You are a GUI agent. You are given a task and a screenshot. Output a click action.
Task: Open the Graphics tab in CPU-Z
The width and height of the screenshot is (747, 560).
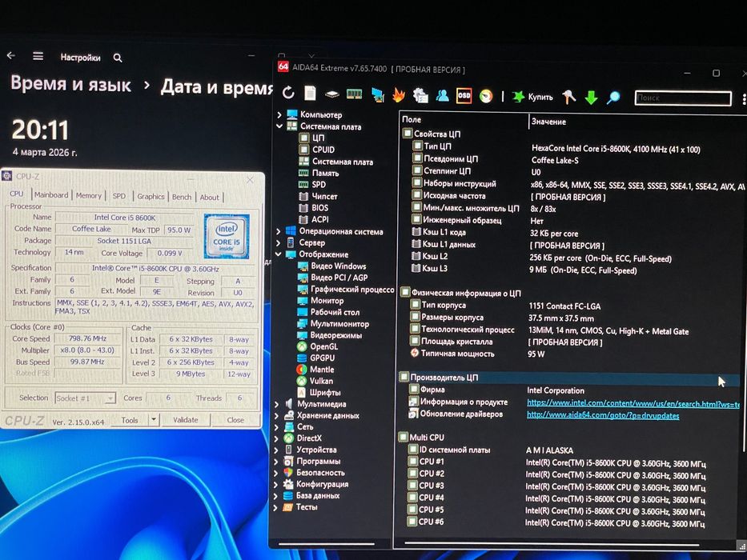coord(151,196)
